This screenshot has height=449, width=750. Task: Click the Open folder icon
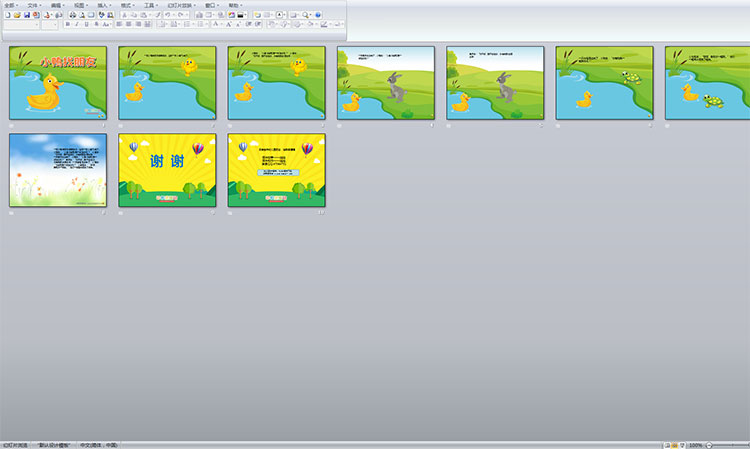[16, 15]
